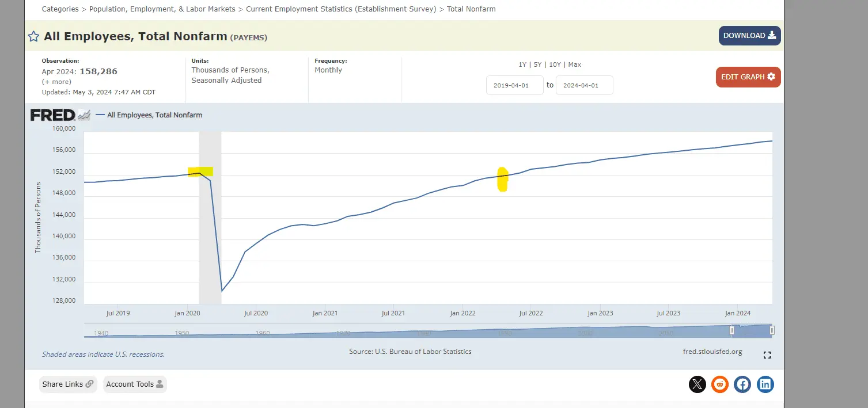Select the 10Y date range
This screenshot has width=868, height=408.
click(x=554, y=64)
